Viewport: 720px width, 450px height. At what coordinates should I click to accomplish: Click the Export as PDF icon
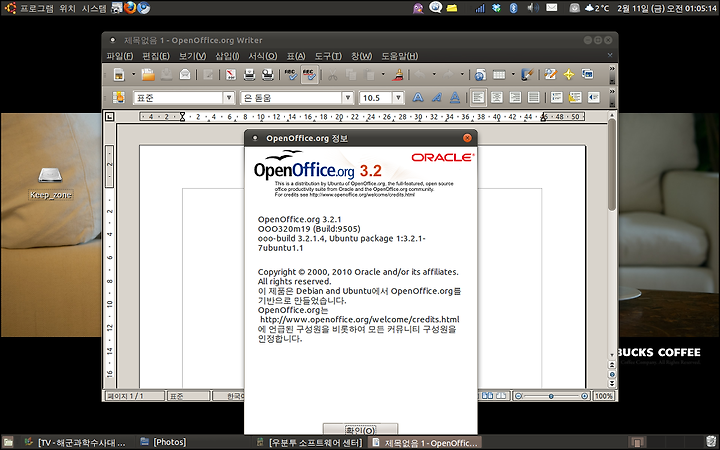click(x=231, y=74)
